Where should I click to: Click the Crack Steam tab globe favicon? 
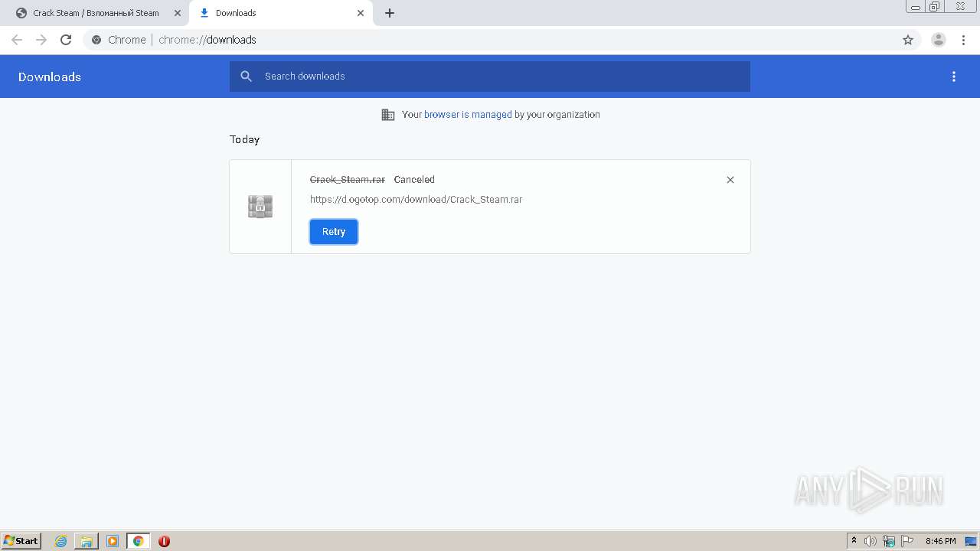21,13
